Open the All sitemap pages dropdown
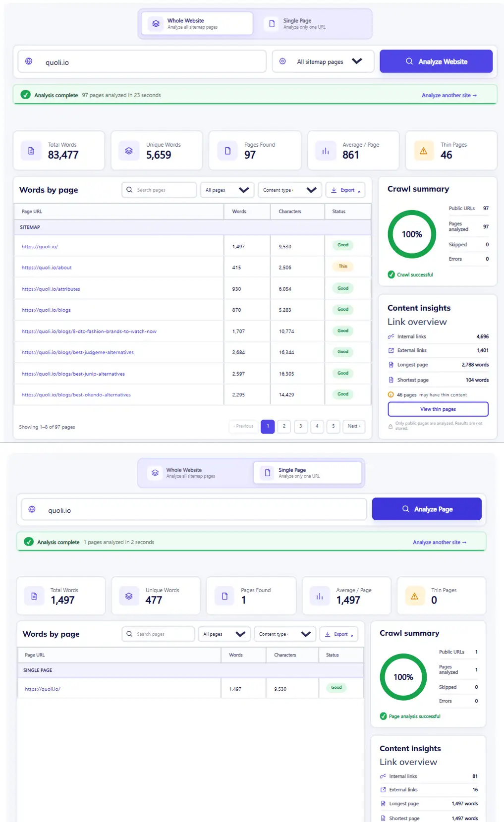Image resolution: width=504 pixels, height=822 pixels. click(323, 61)
